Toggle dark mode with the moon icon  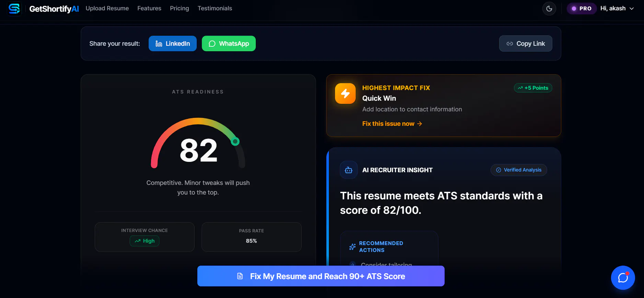click(549, 9)
